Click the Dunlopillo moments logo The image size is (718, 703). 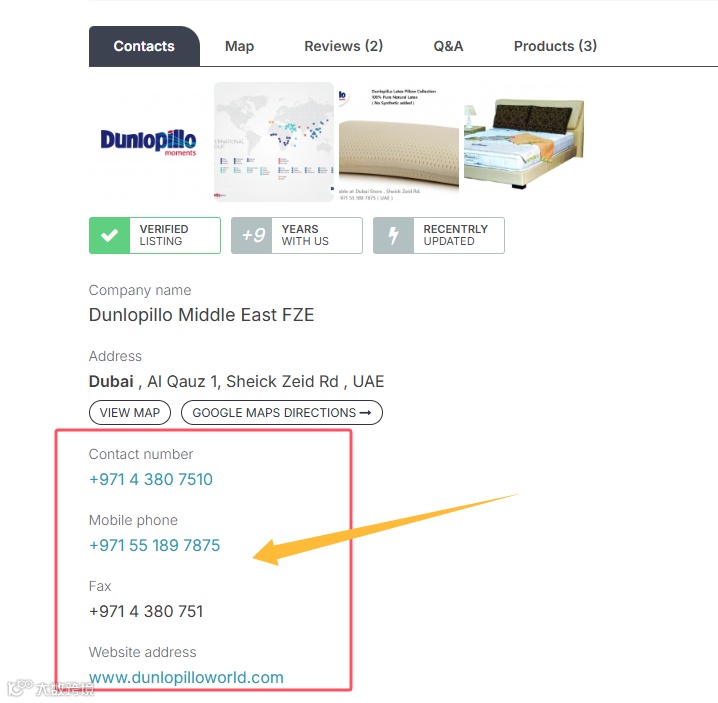[x=148, y=142]
